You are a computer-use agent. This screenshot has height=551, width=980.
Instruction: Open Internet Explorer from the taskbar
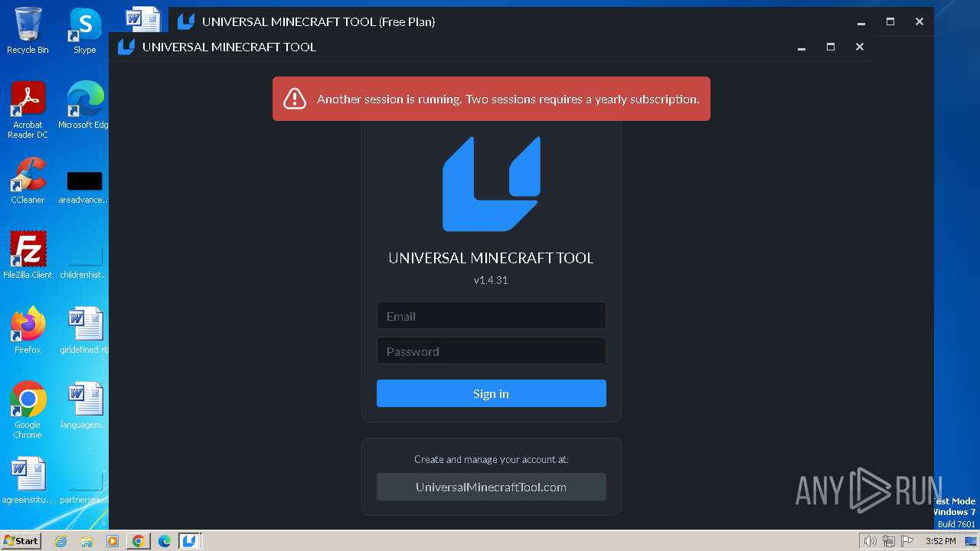tap(61, 541)
